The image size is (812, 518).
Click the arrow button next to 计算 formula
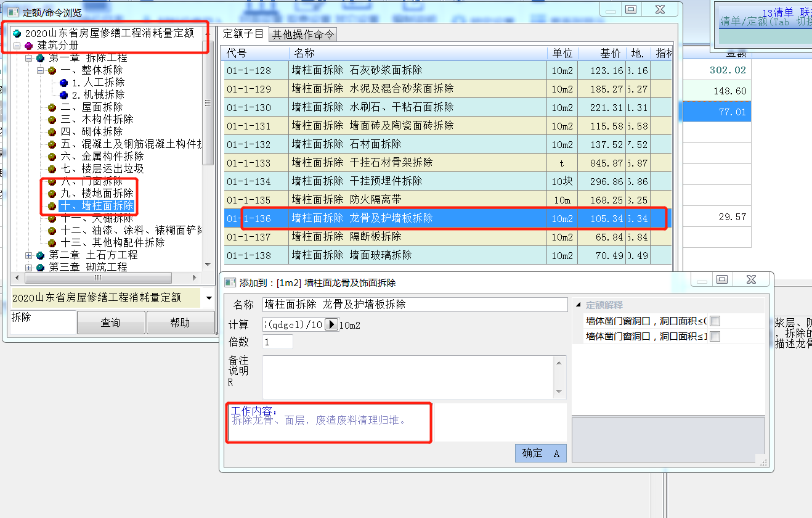coord(331,324)
